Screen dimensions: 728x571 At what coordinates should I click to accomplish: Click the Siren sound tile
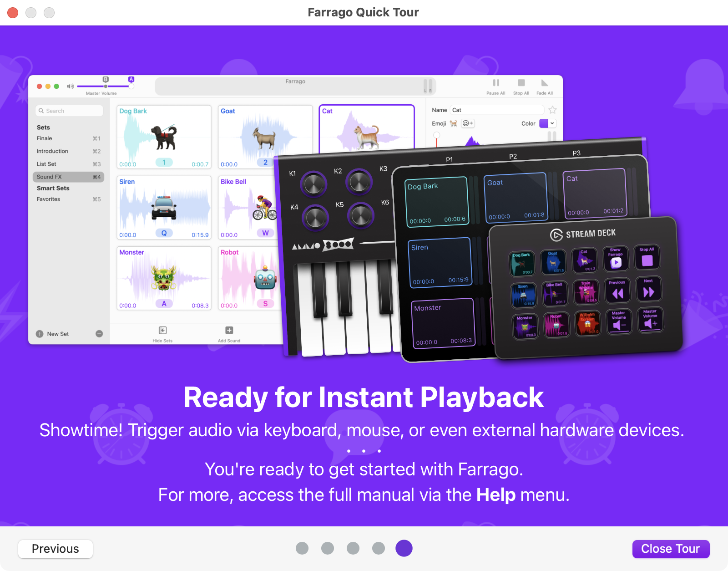pyautogui.click(x=164, y=208)
